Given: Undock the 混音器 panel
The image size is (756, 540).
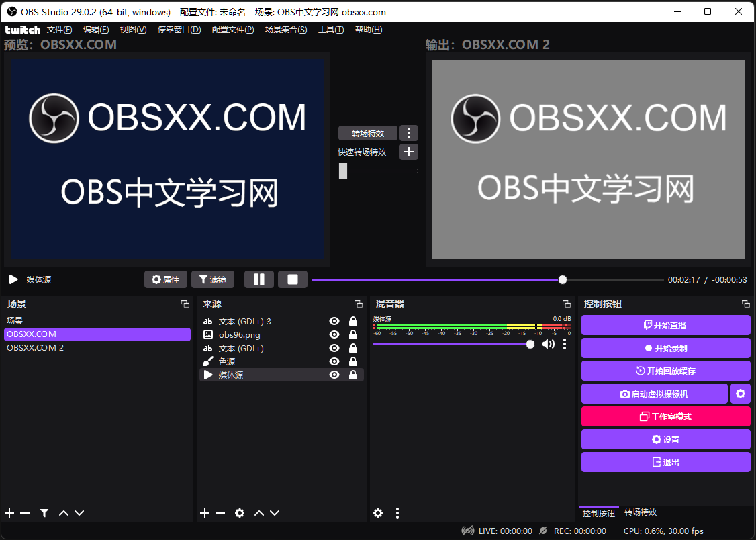Looking at the screenshot, I should 567,304.
